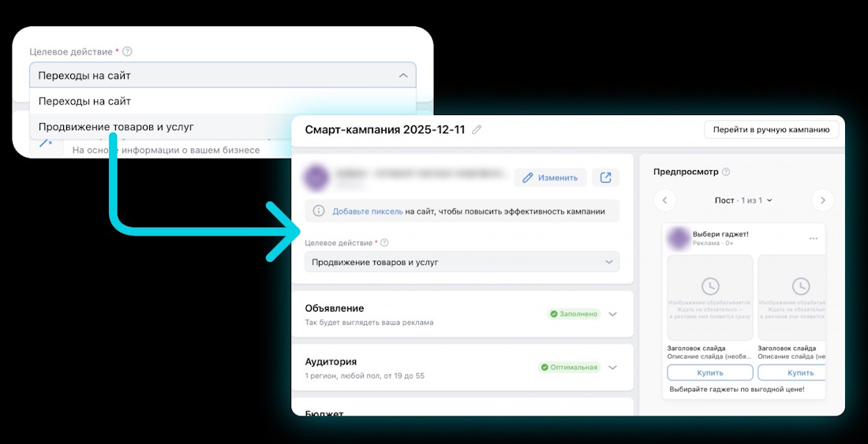Open the Продвижение товаров и услуг dropdown
Screen dimensions: 868x444
tap(462, 262)
